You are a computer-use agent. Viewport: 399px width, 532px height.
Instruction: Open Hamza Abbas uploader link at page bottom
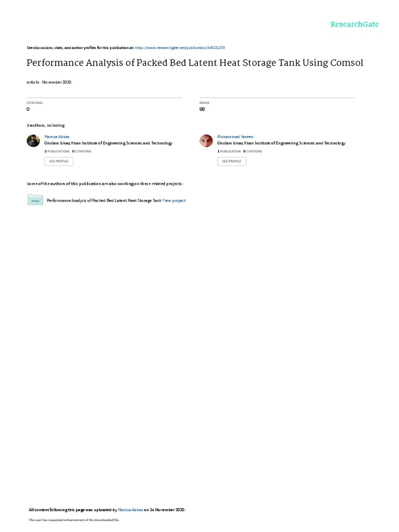[x=130, y=510]
